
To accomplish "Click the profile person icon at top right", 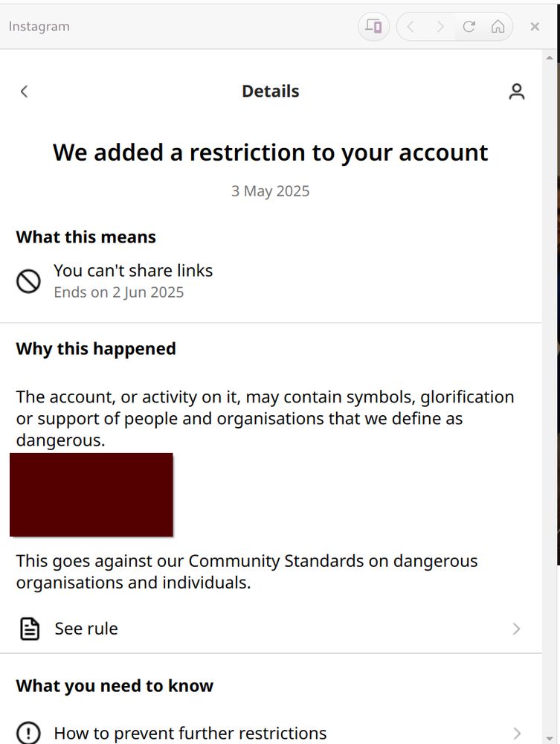I will pyautogui.click(x=517, y=91).
